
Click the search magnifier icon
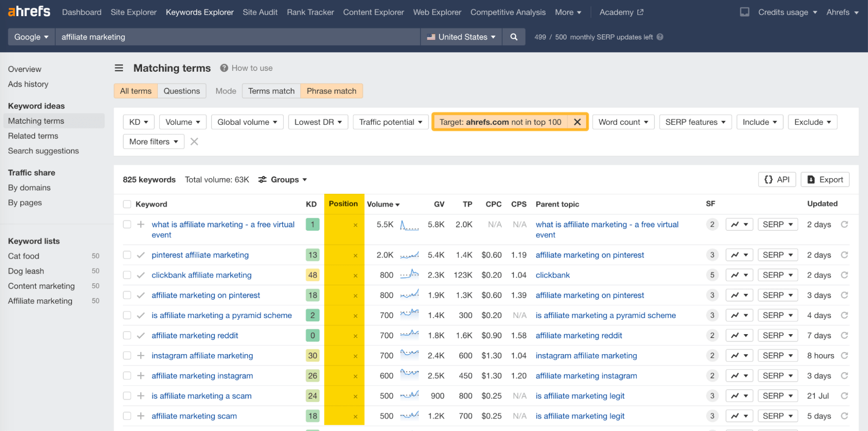coord(514,37)
